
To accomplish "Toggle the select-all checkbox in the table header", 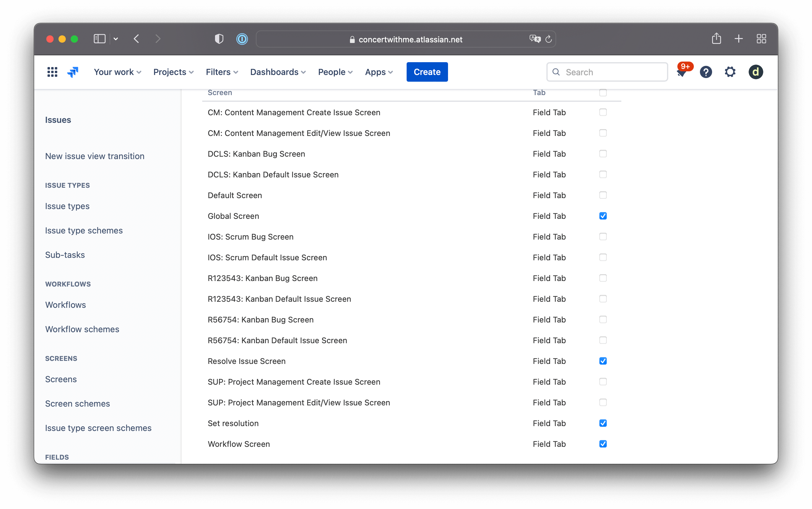I will [603, 93].
